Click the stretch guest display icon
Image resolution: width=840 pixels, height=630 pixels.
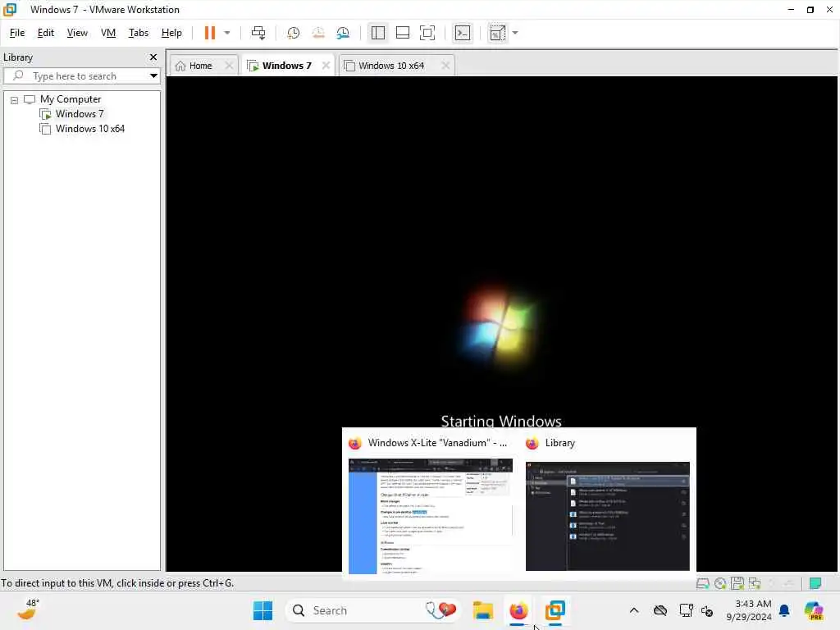point(498,33)
